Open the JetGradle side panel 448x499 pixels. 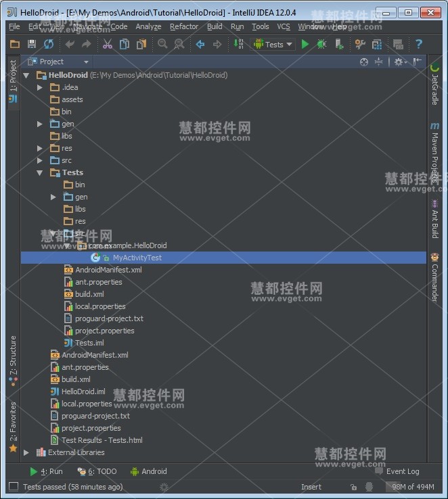435,85
